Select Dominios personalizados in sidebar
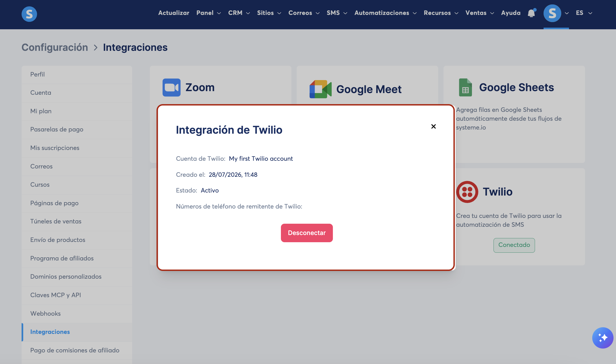Screen dimensions: 616x364 77,277
